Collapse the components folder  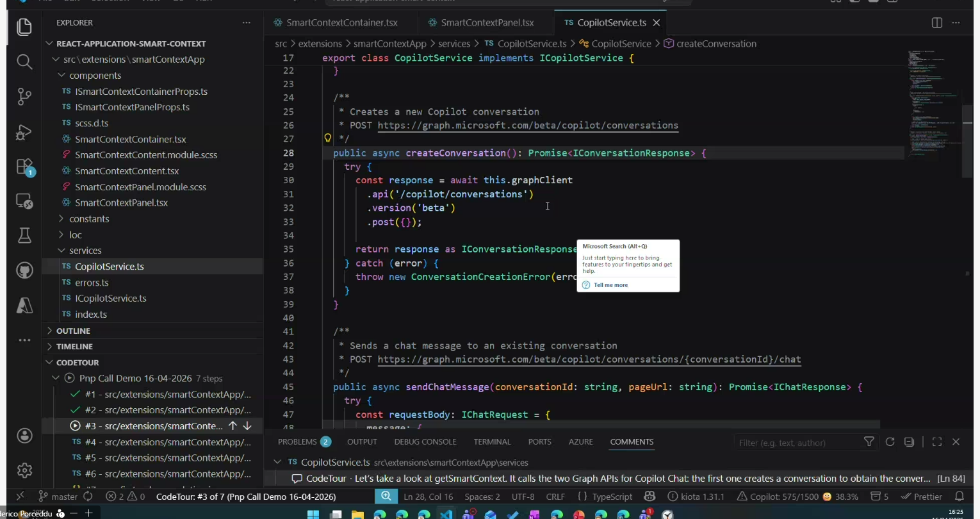[x=95, y=76]
